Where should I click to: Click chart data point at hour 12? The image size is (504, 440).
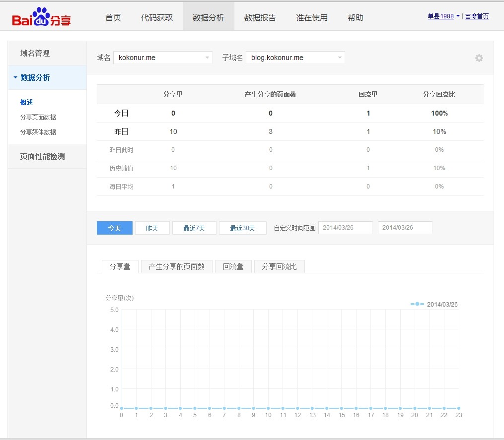click(297, 408)
